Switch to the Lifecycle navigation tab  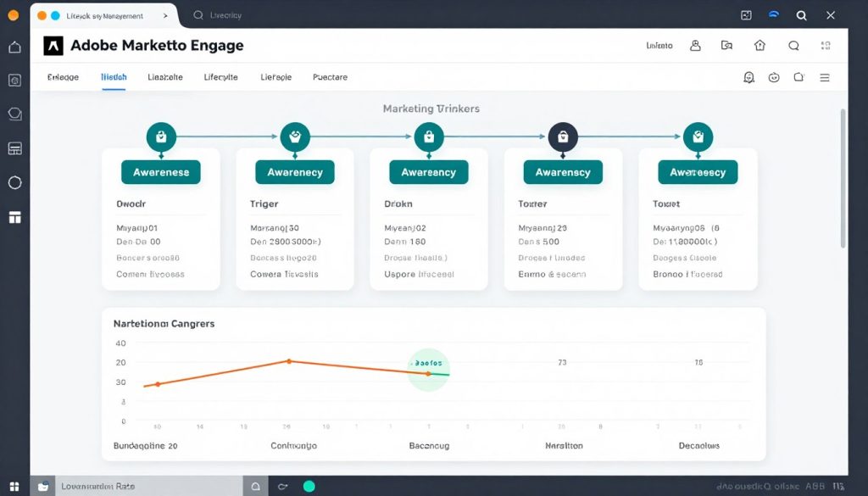(x=220, y=77)
